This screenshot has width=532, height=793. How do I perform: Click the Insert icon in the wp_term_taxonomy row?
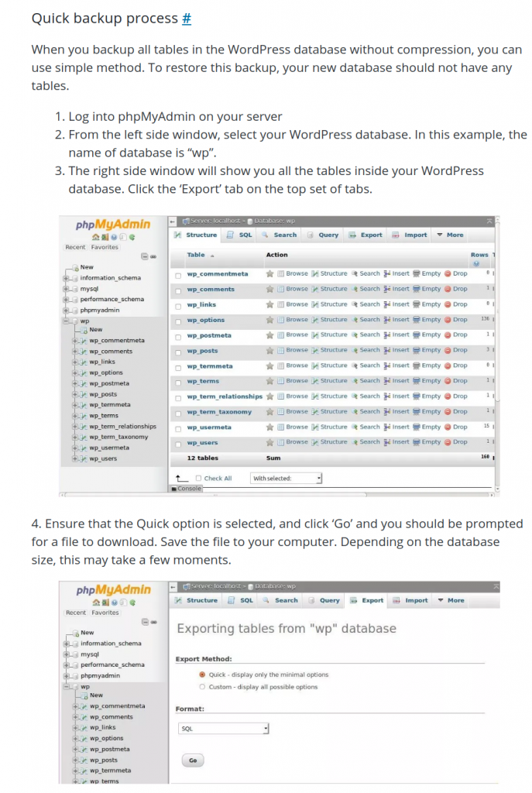[x=387, y=412]
